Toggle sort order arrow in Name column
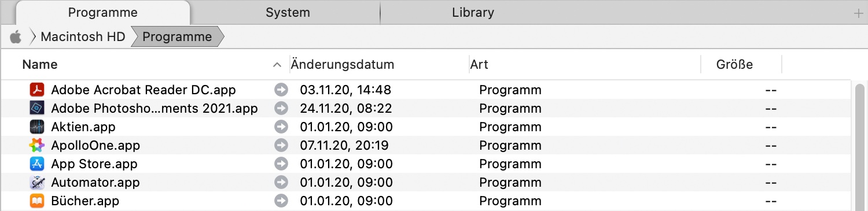This screenshot has height=211, width=868. coord(277,65)
